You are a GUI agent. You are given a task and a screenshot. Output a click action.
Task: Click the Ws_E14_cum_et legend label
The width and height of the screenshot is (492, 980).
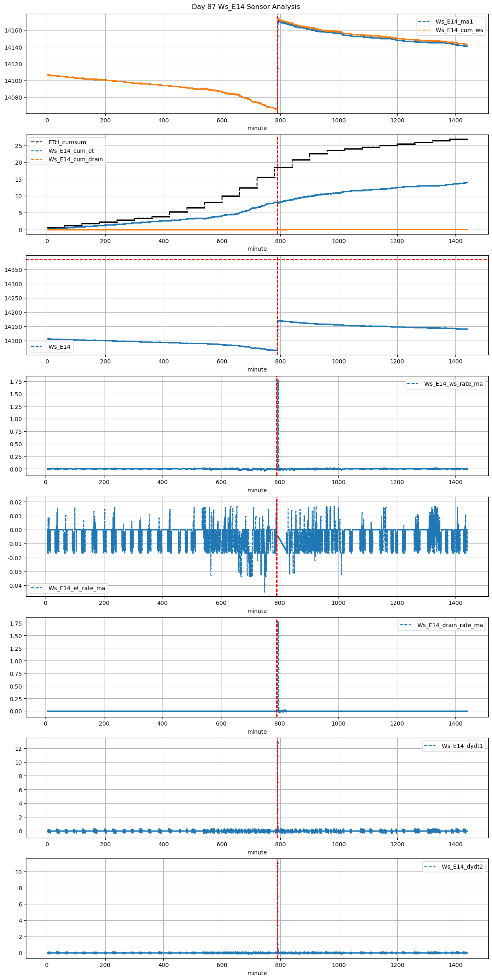71,151
